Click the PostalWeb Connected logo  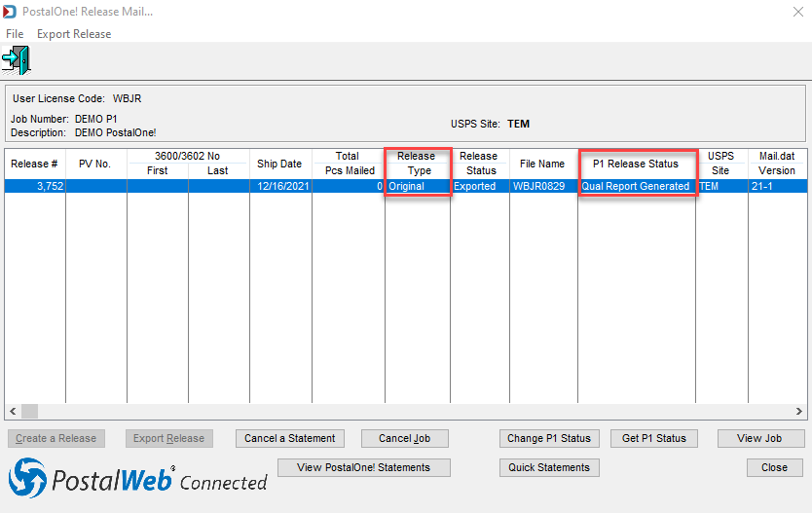[x=137, y=478]
